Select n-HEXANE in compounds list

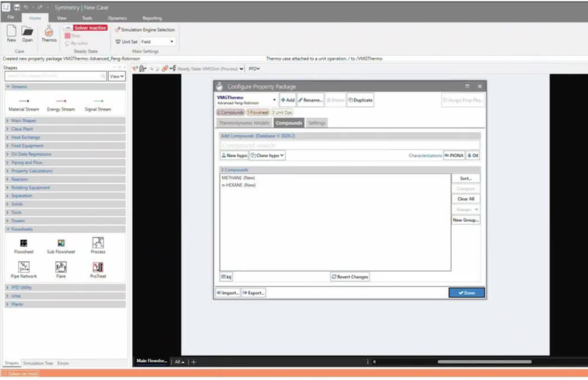click(x=238, y=185)
